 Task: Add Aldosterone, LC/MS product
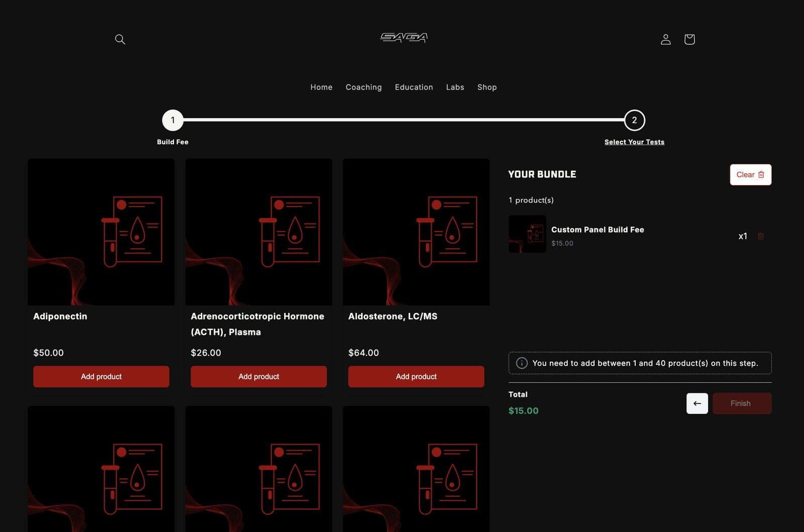click(x=416, y=376)
